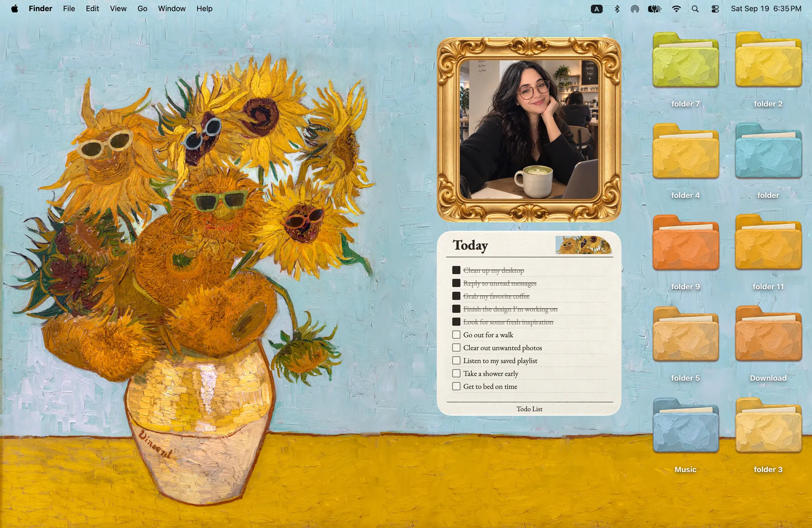Open the green folder 7 icon

point(685,60)
